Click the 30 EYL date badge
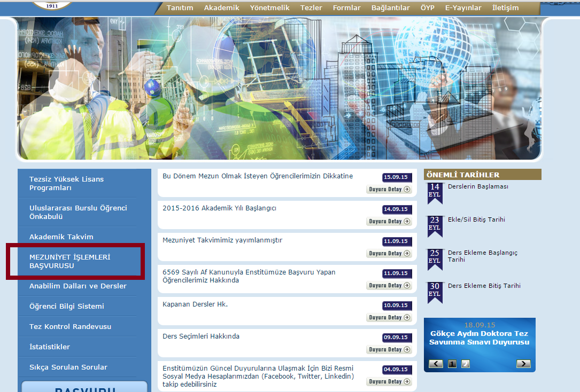This screenshot has width=580, height=392. (x=435, y=292)
